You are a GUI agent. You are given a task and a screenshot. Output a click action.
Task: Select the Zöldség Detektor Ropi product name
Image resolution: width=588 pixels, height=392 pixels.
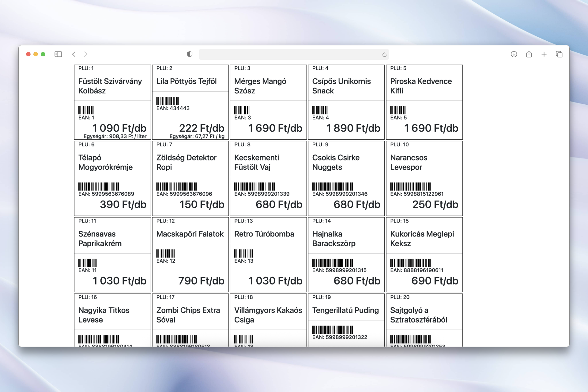[x=186, y=162]
